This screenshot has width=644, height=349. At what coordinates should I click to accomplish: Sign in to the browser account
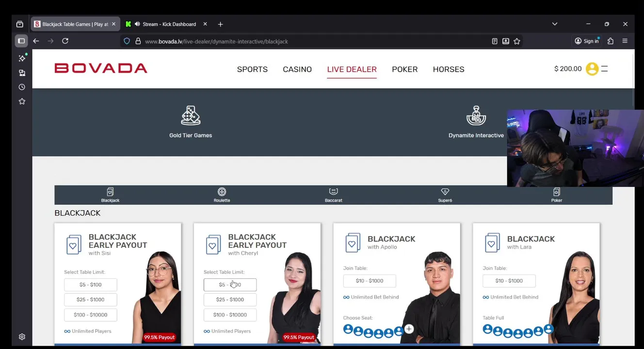(x=587, y=41)
